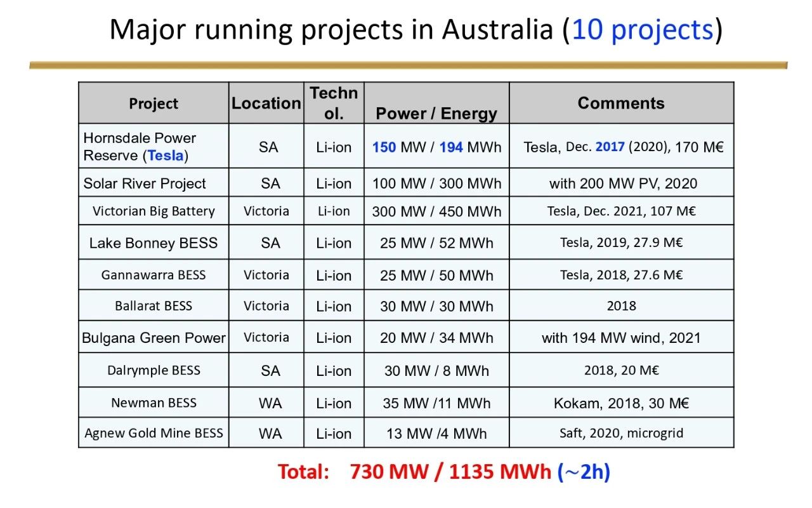Click the 'SA' location in Dalrymple BESS row
Screen dimensions: 812x508
(270, 370)
